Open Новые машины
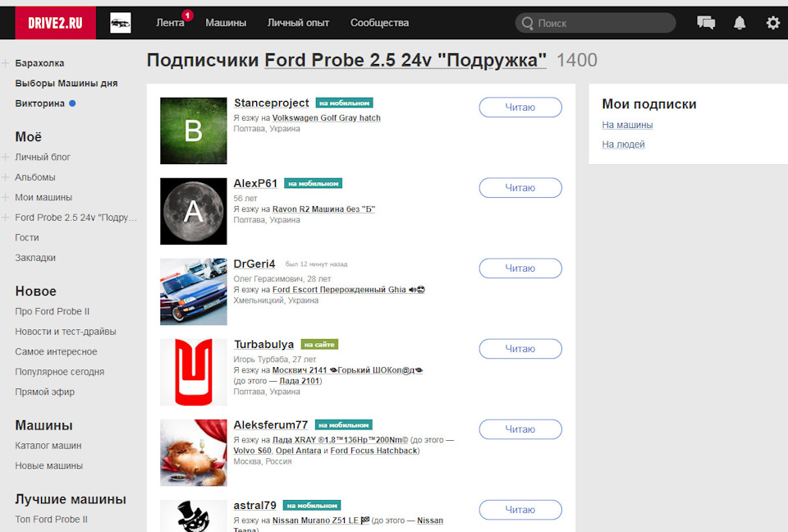 click(x=48, y=465)
